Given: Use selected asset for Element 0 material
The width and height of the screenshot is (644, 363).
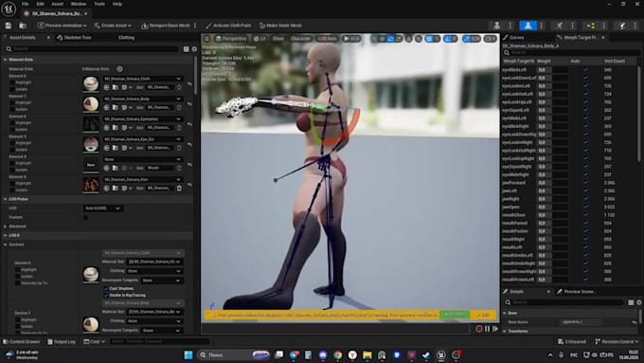Looking at the screenshot, I should (x=106, y=87).
